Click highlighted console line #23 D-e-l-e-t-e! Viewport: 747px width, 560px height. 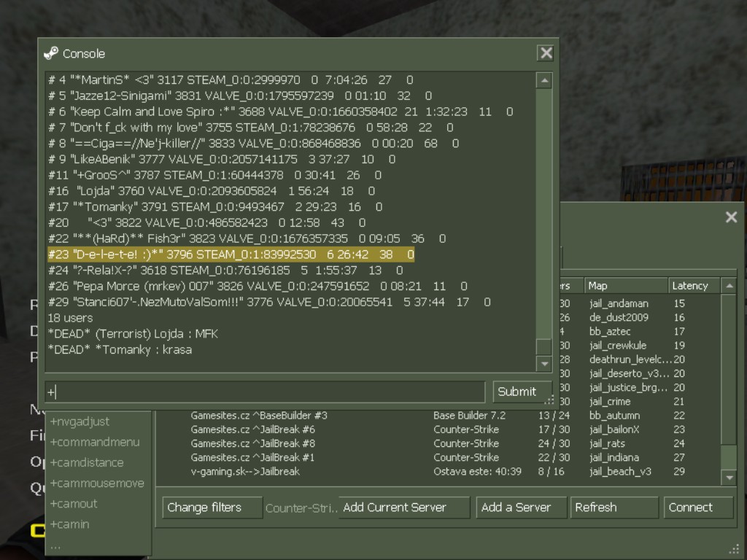tap(231, 254)
